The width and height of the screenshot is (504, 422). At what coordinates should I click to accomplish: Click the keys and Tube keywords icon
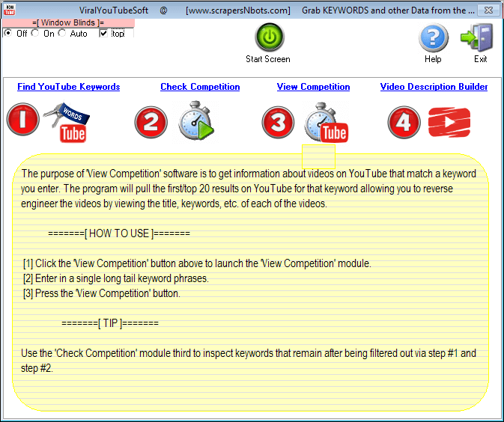click(67, 123)
